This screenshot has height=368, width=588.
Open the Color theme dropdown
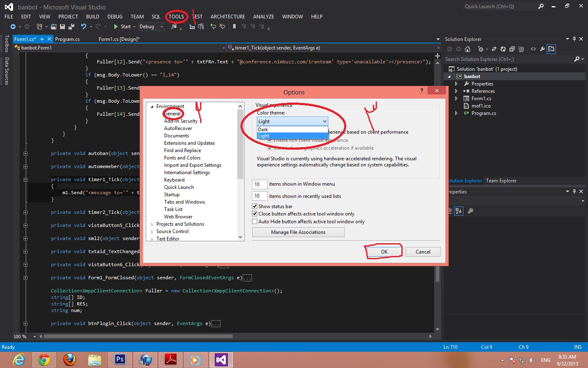point(292,121)
